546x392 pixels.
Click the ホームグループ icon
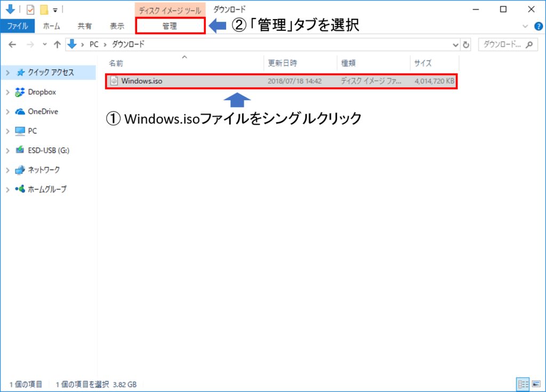pos(20,189)
